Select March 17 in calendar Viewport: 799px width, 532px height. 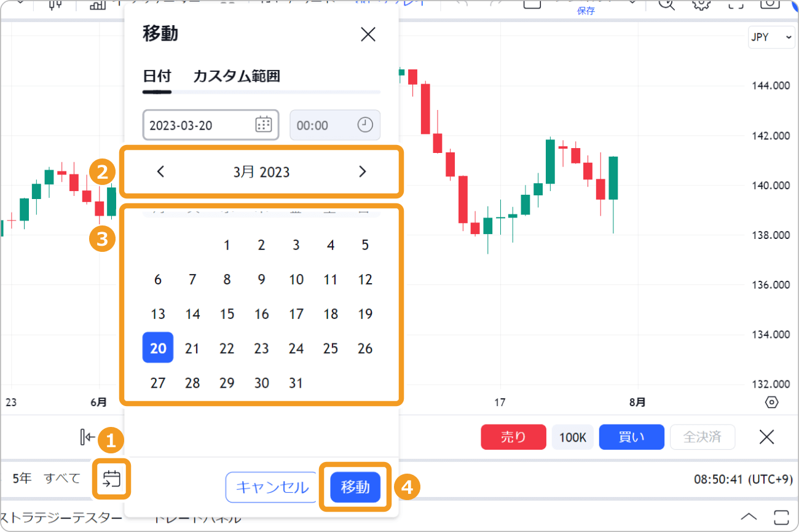296,315
